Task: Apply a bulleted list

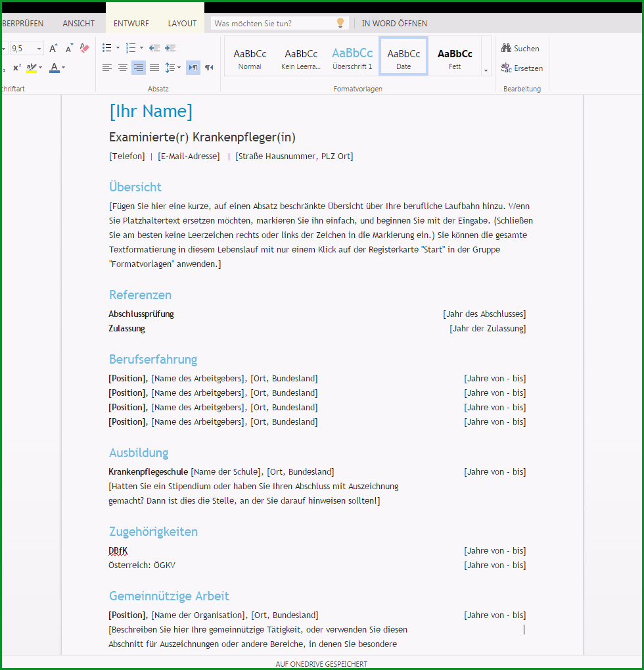Action: point(106,48)
